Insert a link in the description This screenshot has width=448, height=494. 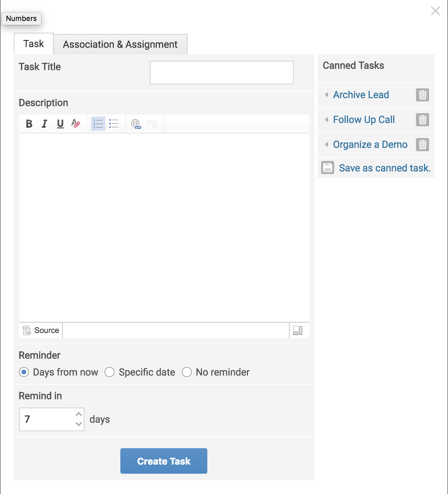(x=136, y=124)
